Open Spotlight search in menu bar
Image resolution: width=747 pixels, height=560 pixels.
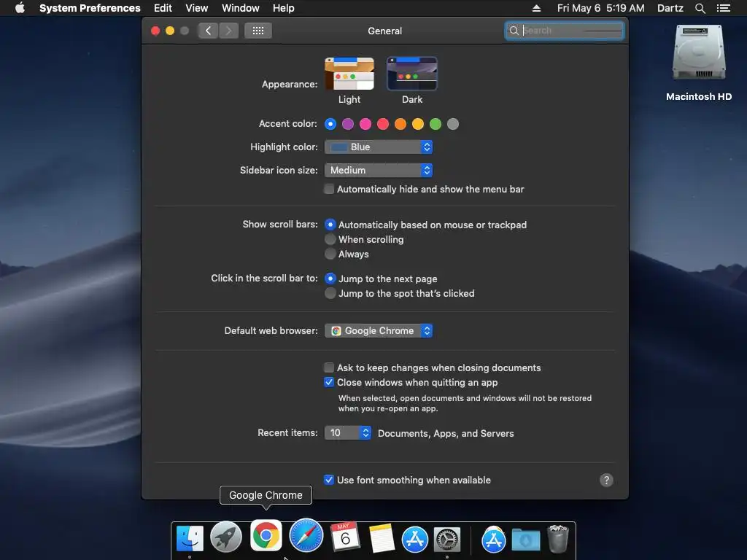tap(700, 8)
